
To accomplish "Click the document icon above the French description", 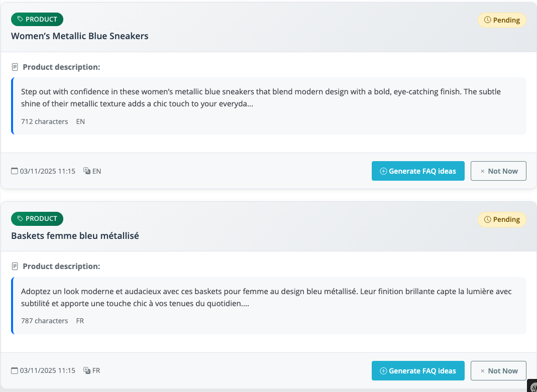I will (x=15, y=267).
